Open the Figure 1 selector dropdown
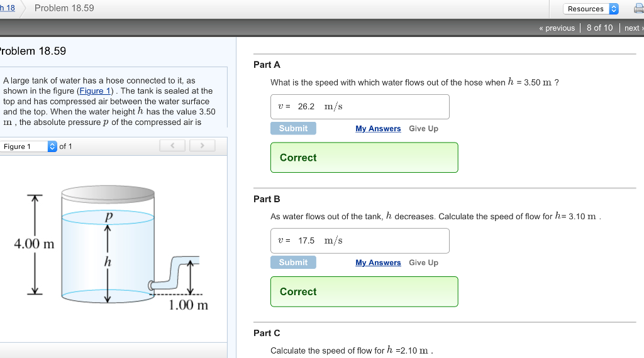 click(28, 146)
